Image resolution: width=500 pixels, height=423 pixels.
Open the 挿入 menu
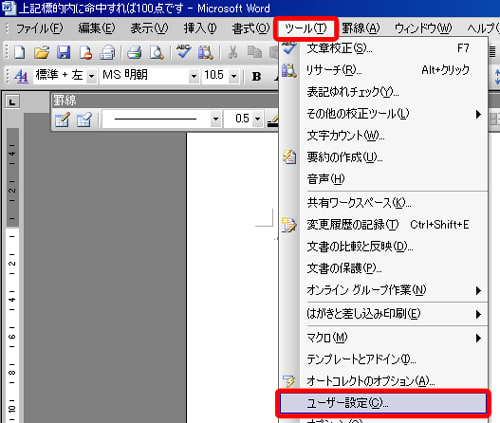tap(200, 28)
